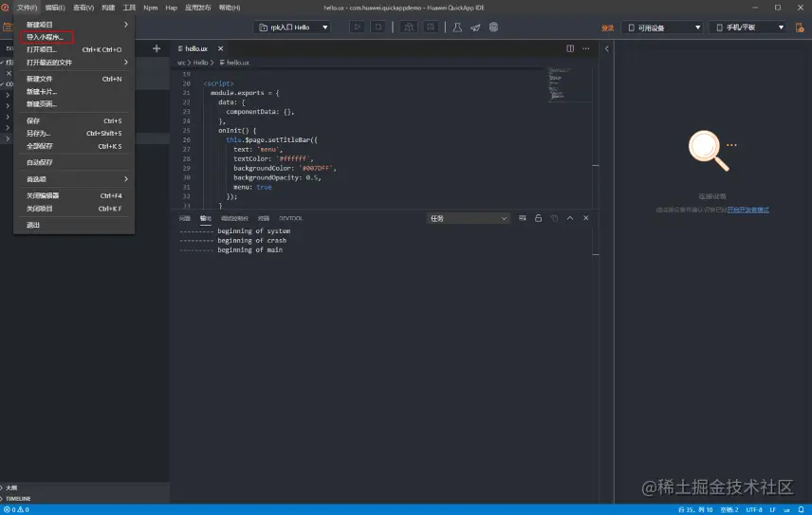This screenshot has height=515, width=812.
Task: Open the rpk入口 Hello entry dropdown
Action: pos(293,28)
